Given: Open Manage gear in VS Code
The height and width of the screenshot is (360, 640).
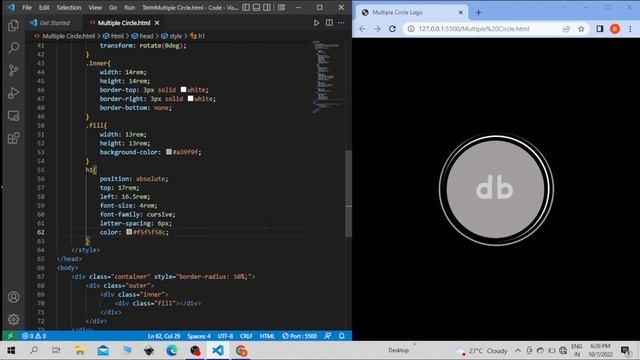Looking at the screenshot, I should (13, 319).
